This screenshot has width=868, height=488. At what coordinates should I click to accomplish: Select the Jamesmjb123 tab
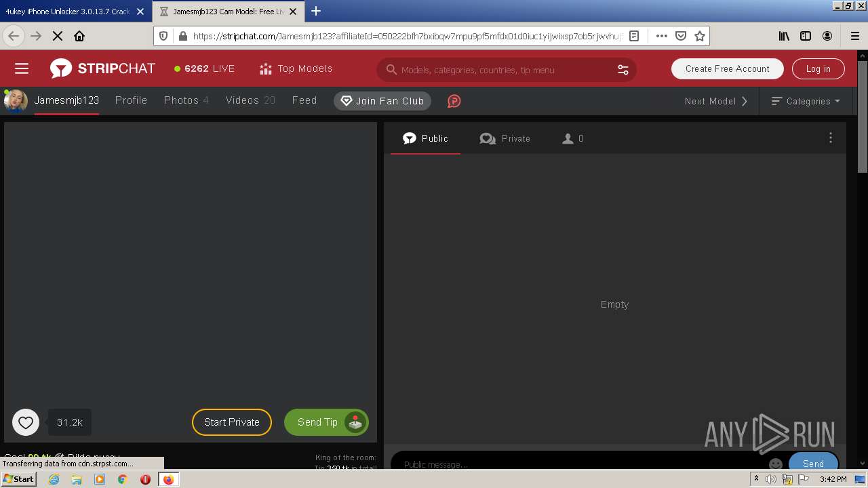coord(66,100)
